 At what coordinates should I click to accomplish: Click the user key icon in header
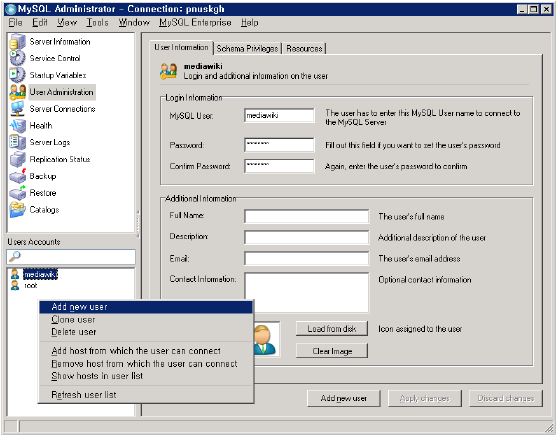click(x=168, y=71)
